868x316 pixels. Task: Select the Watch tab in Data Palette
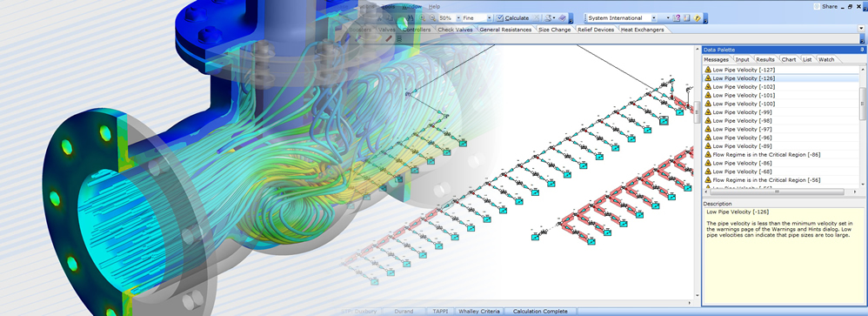click(826, 59)
